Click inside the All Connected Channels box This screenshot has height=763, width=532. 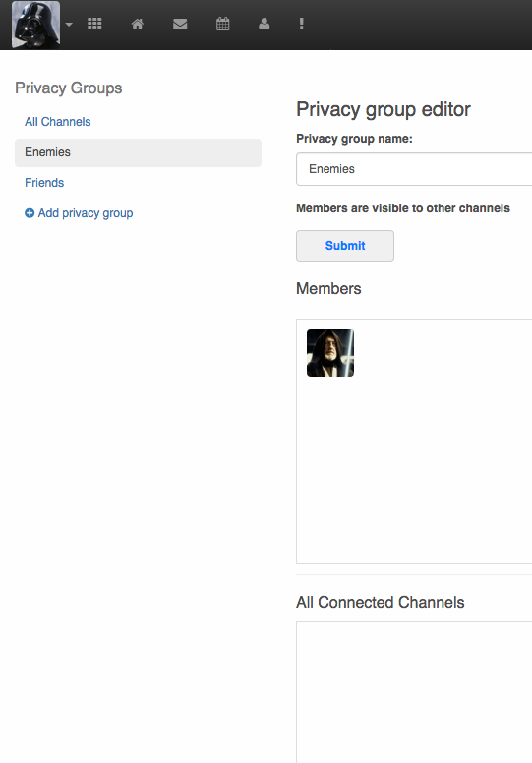point(414,691)
